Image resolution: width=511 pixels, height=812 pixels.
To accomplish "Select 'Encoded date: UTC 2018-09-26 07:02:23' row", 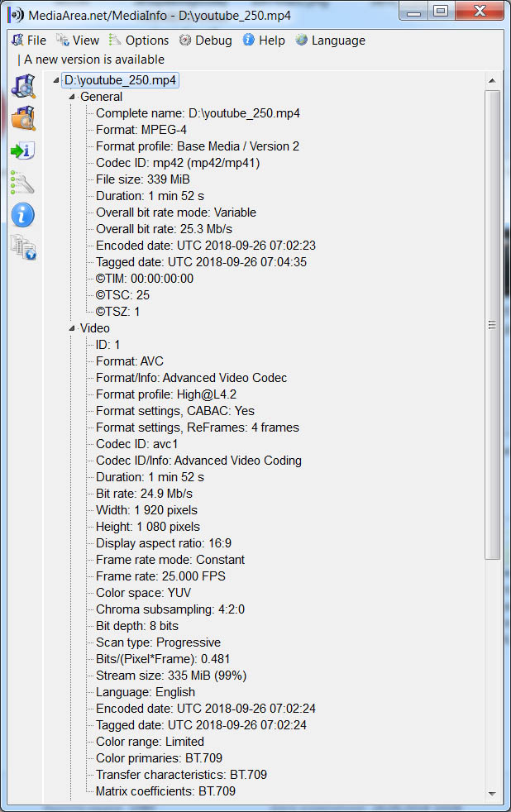I will (206, 246).
